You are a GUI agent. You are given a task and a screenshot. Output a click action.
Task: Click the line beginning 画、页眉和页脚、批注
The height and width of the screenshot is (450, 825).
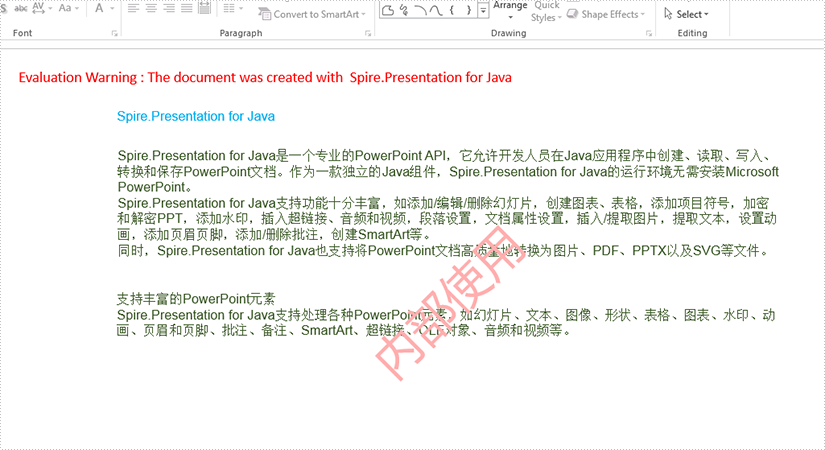click(344, 331)
